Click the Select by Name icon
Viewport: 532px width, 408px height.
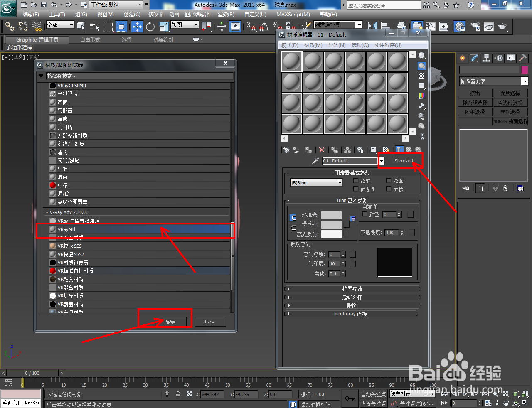tap(94, 27)
